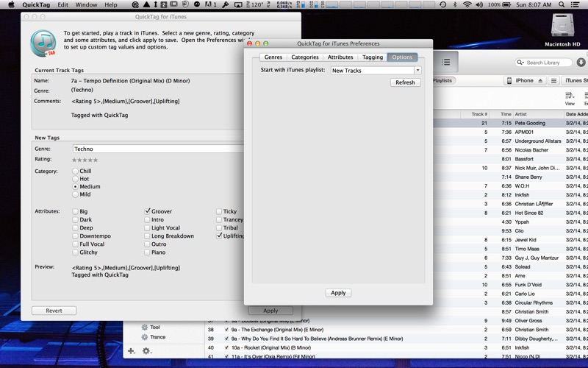Screen dimensions: 588x368
Task: Toggle checkmark for 9a - The Exchange track
Action: (x=226, y=329)
